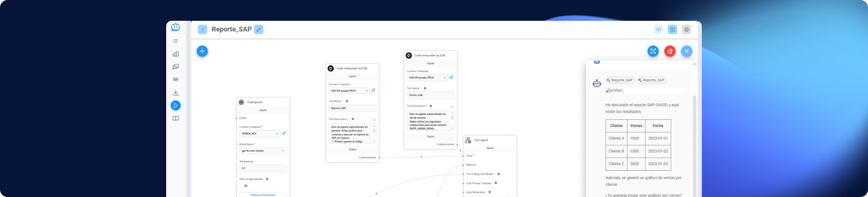Edit credential on Reporte_SAP Code Interpreter node
This screenshot has width=868, height=197.
click(x=373, y=90)
